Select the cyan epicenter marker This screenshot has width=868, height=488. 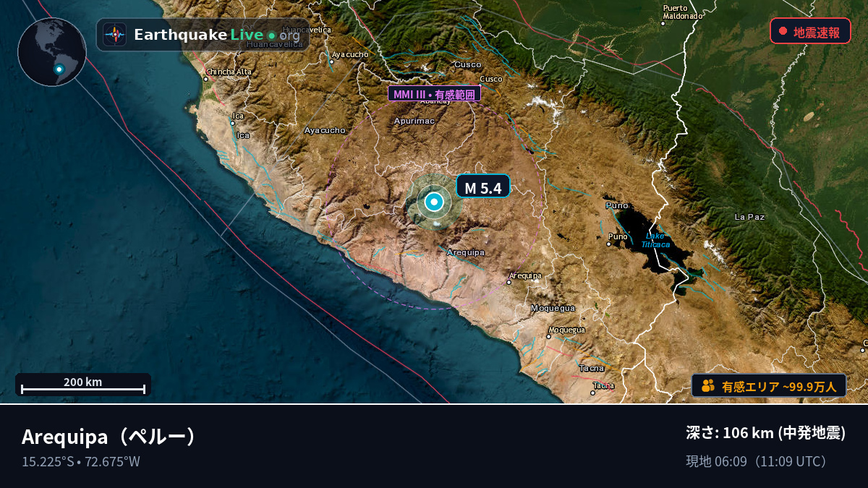[434, 202]
